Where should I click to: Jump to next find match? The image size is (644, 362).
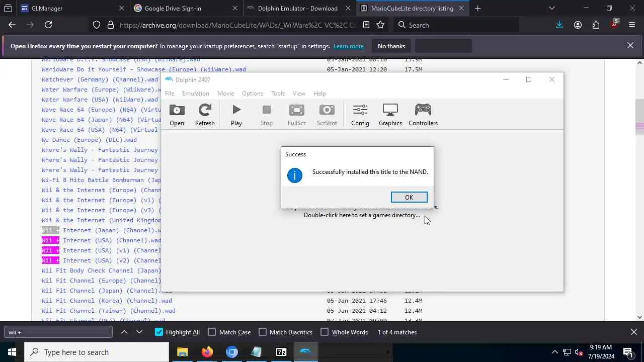tap(139, 332)
